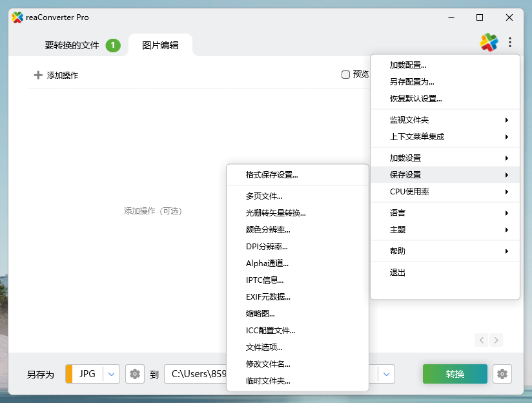
Task: Click the green 转换 button
Action: click(455, 374)
